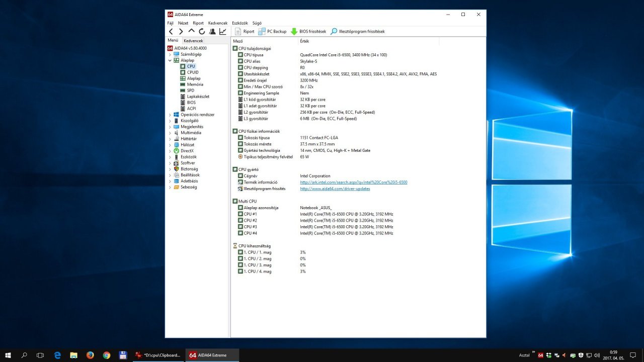Screen dimensions: 644x362
Task: Open the user icon in the toolbar
Action: tap(212, 31)
